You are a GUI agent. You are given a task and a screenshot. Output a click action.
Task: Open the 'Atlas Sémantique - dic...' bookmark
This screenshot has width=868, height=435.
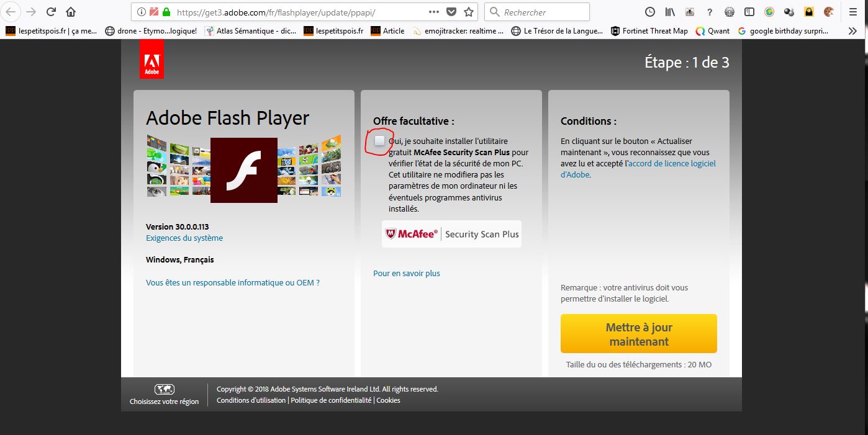(251, 31)
